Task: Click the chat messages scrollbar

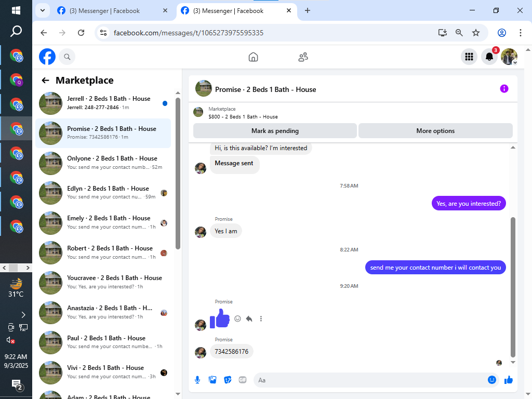Action: point(513,287)
